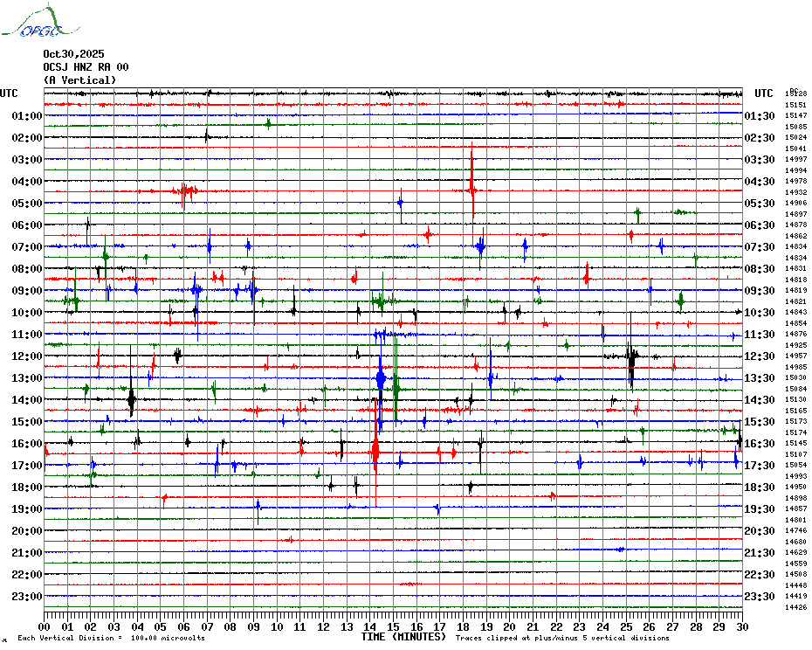The width and height of the screenshot is (812, 650).
Task: Click the OCSJ HNZ RA 00 station label
Action: click(x=86, y=67)
